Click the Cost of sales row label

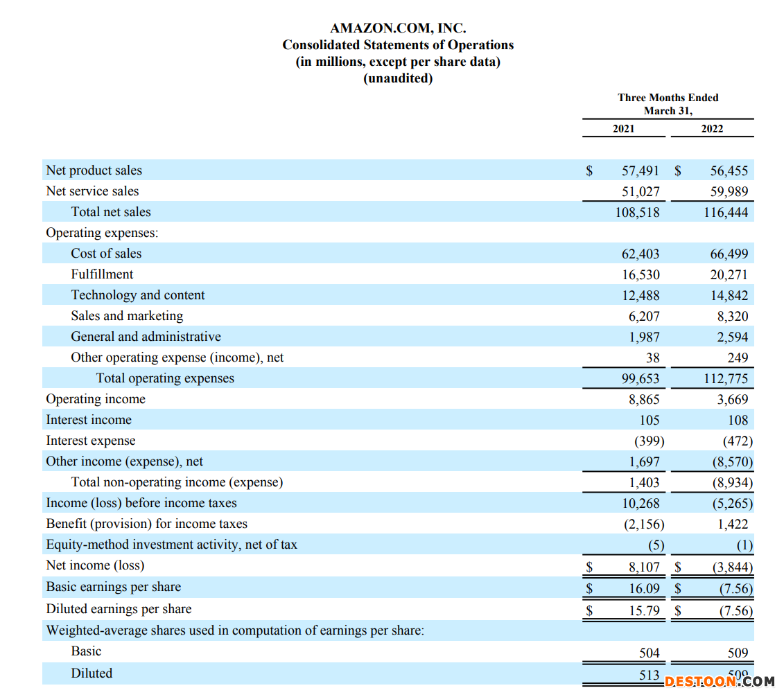pyautogui.click(x=106, y=254)
